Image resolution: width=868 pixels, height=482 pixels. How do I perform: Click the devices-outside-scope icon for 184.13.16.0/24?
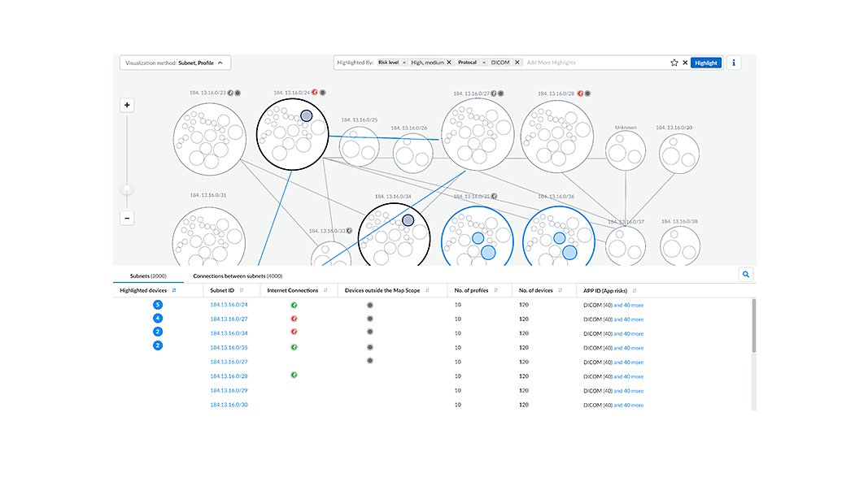coord(370,304)
